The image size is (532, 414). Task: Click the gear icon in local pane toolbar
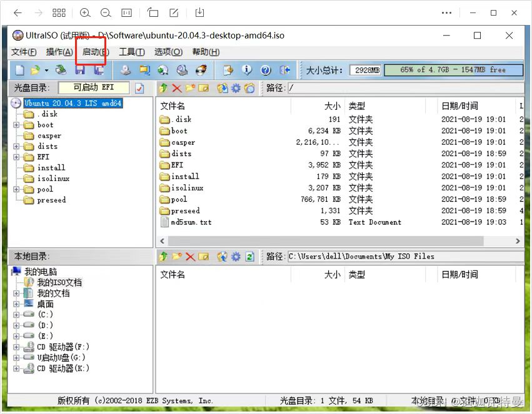[236, 257]
